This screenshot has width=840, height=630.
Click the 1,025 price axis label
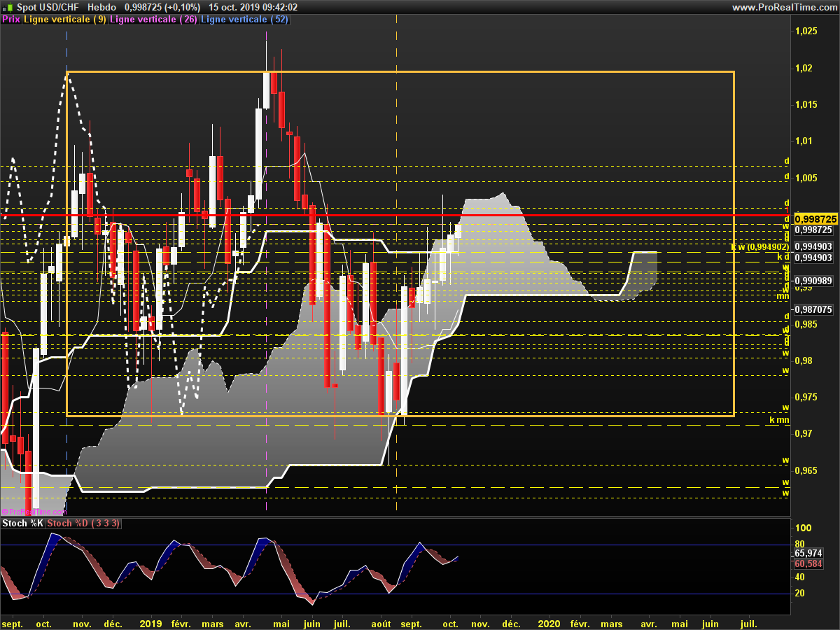[x=807, y=31]
